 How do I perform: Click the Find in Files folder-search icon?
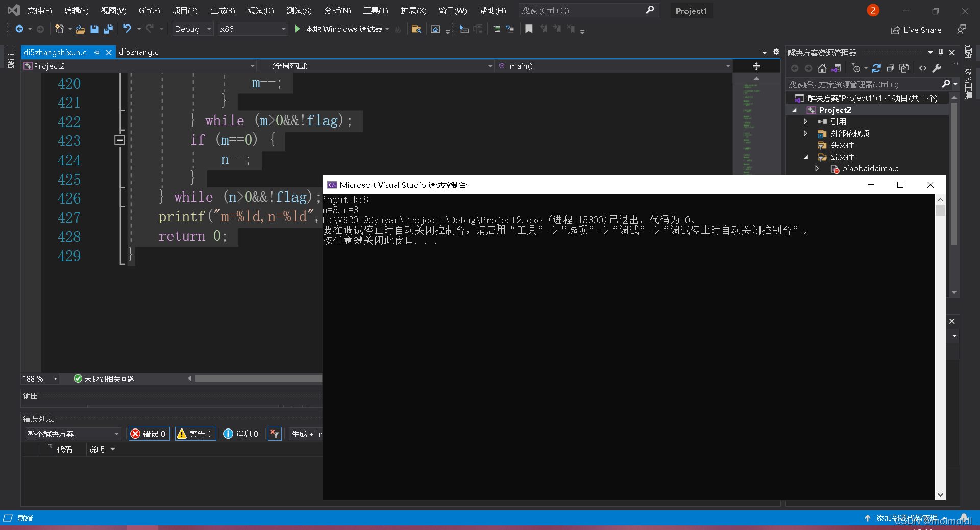pos(416,29)
